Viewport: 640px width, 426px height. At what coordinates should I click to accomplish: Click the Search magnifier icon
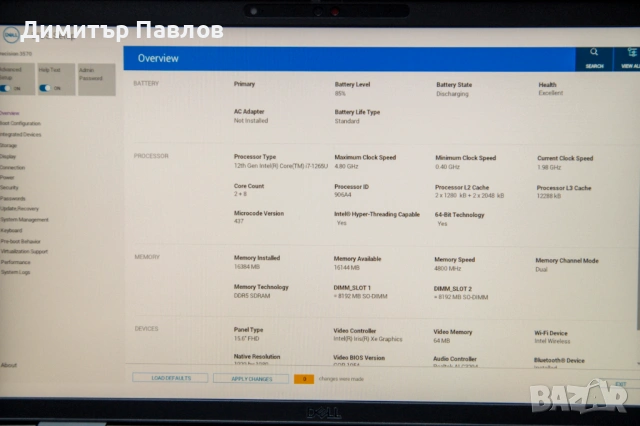594,55
